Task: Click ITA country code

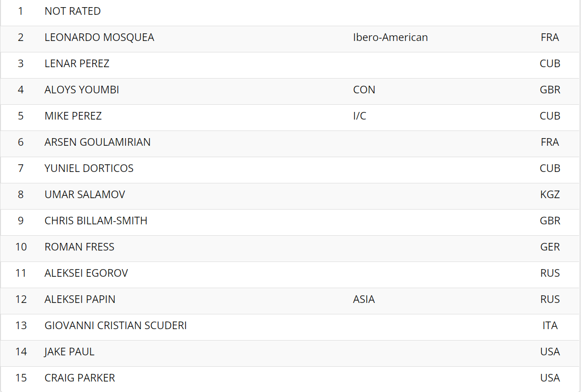Action: [x=550, y=325]
